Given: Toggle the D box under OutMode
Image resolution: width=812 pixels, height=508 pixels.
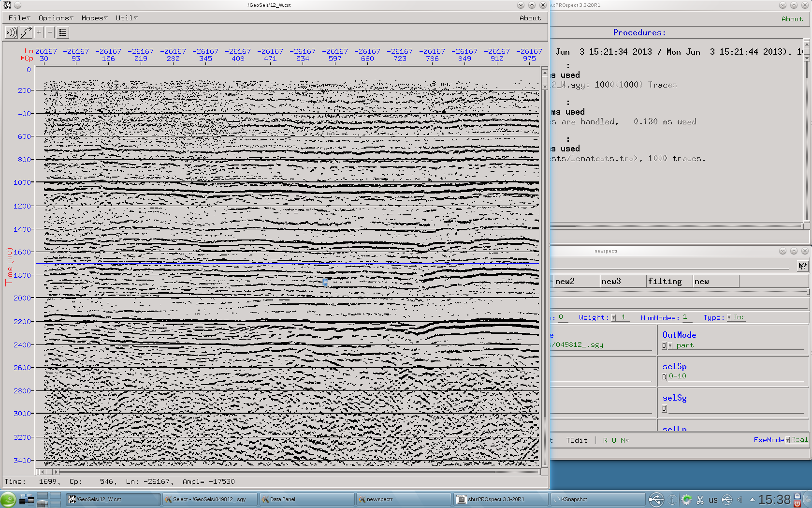Looking at the screenshot, I should tap(664, 345).
